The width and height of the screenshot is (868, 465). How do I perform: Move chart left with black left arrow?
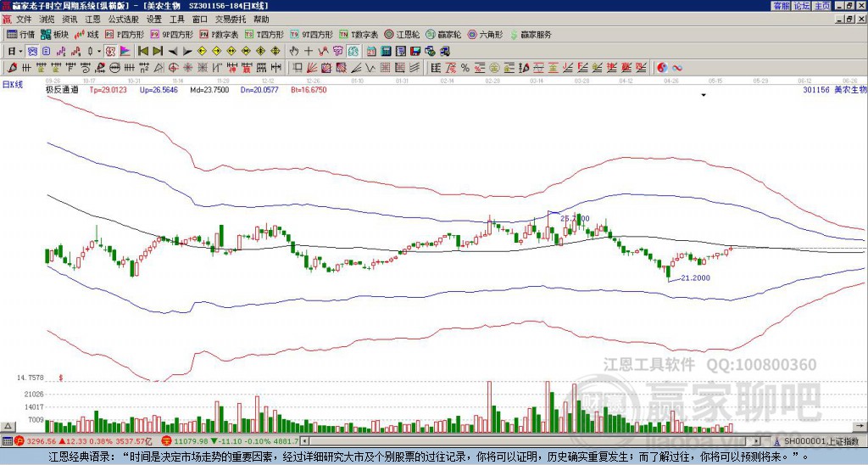tap(173, 52)
